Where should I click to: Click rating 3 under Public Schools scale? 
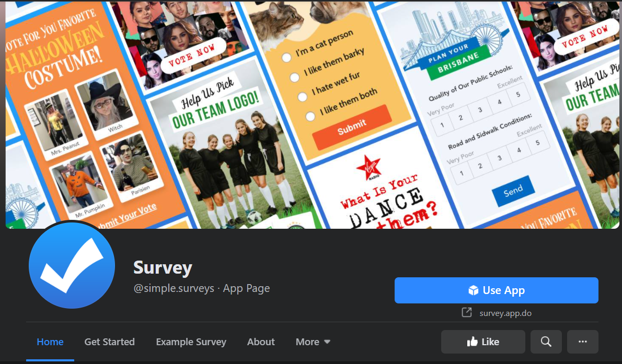pyautogui.click(x=480, y=110)
